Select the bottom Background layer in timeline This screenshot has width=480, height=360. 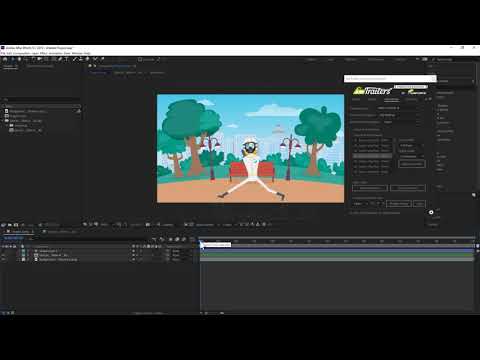tap(59, 259)
